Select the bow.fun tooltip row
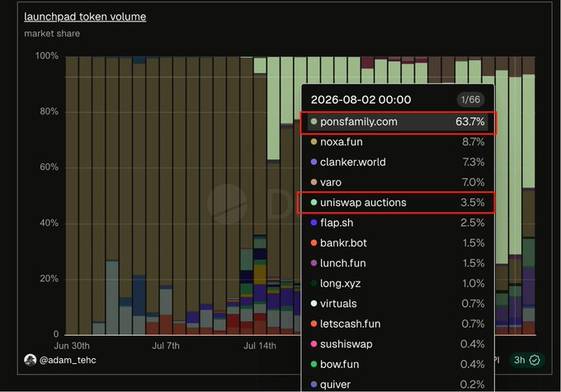The height and width of the screenshot is (392, 561). click(x=398, y=365)
